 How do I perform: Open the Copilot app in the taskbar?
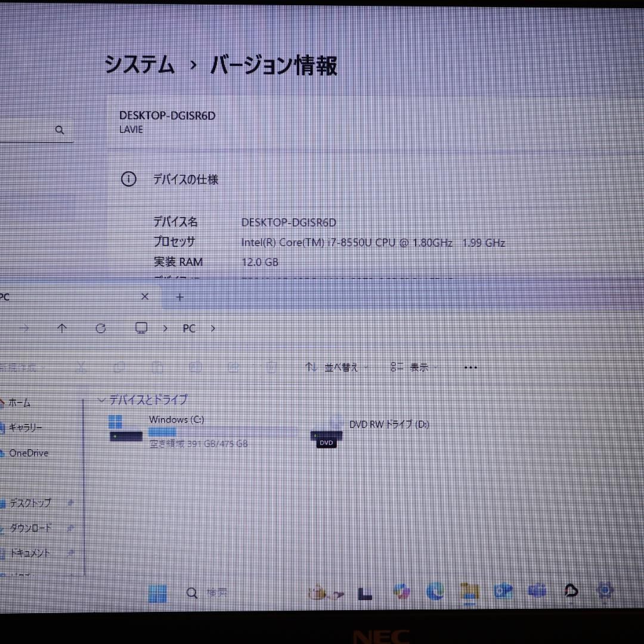401,592
